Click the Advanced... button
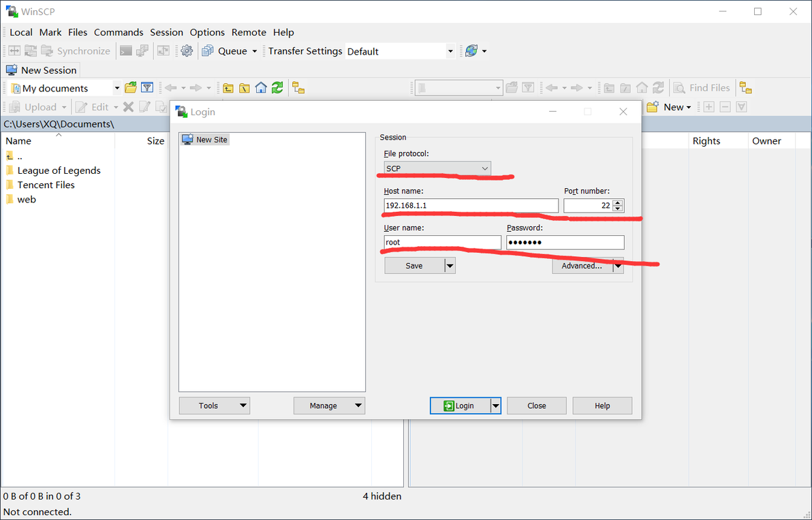 point(582,266)
